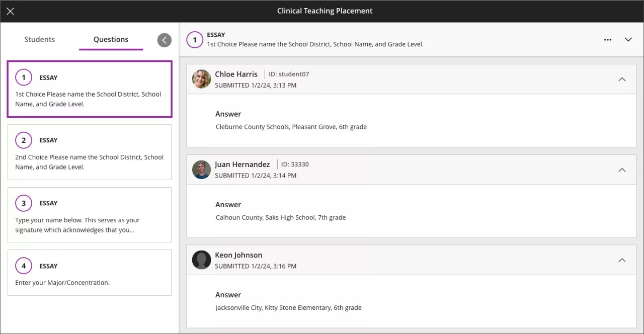Click the numbered badge on question 4 card
Screen dimensions: 644x334
pos(23,266)
